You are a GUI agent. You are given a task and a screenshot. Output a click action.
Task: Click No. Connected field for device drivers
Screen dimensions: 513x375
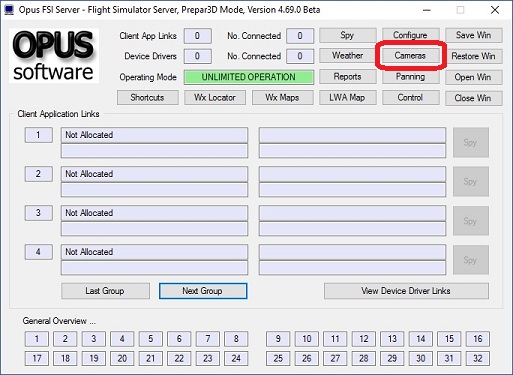(300, 56)
